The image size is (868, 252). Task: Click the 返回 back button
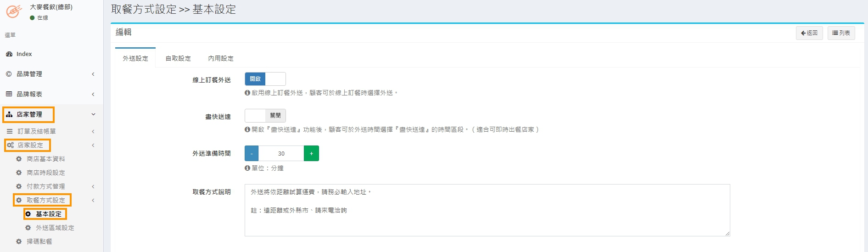pyautogui.click(x=809, y=33)
